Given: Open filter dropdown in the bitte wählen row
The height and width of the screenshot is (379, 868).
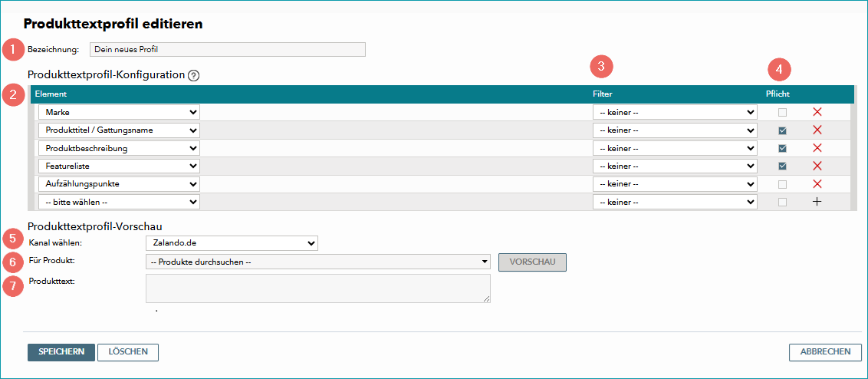Looking at the screenshot, I should pyautogui.click(x=675, y=203).
